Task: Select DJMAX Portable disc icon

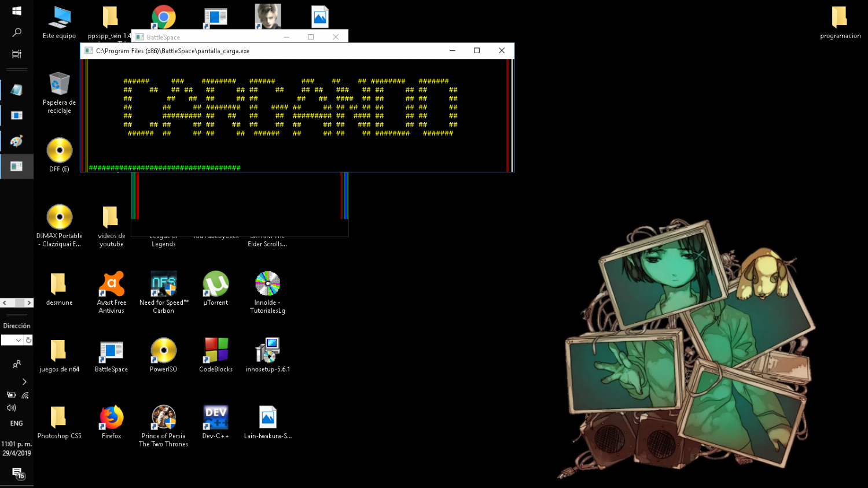Action: (59, 225)
